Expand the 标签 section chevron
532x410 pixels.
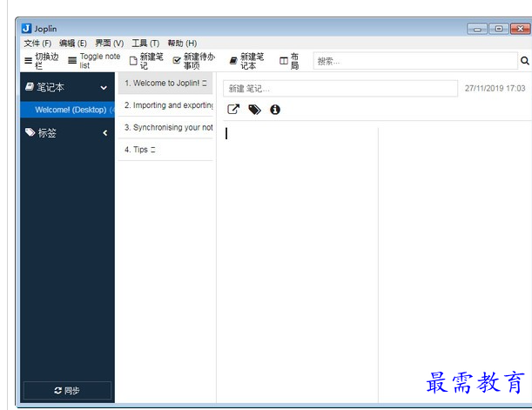[x=105, y=133]
